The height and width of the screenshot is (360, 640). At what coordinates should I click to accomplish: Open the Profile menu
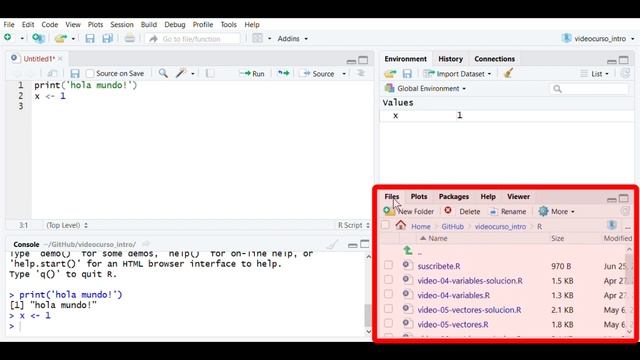click(203, 24)
